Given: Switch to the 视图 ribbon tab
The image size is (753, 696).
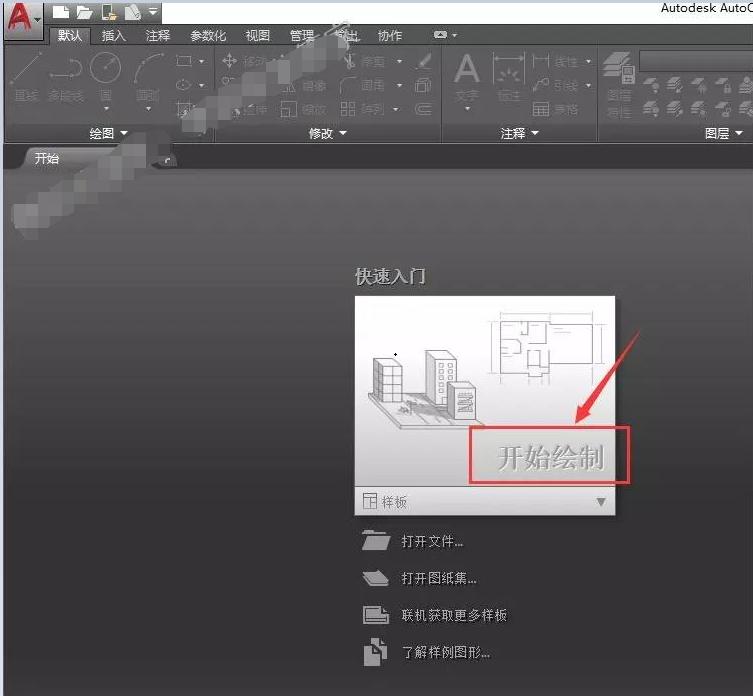Looking at the screenshot, I should pos(257,36).
